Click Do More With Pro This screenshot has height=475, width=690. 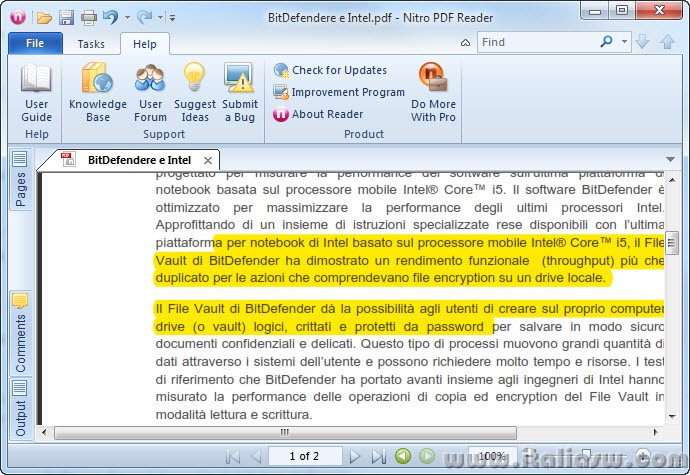click(433, 93)
